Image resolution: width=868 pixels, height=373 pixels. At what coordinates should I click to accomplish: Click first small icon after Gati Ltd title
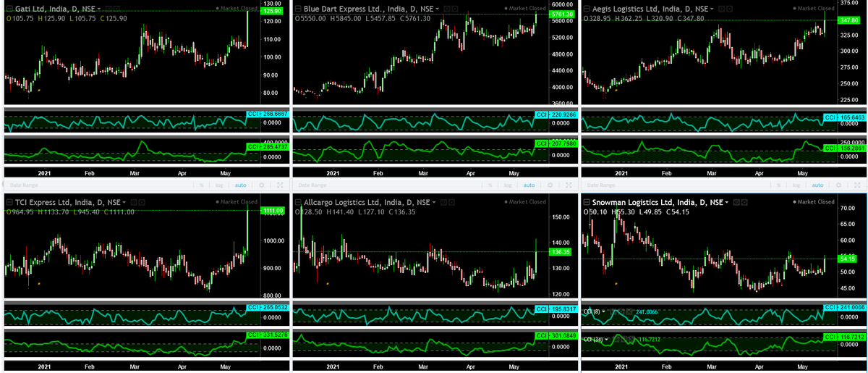[x=109, y=9]
